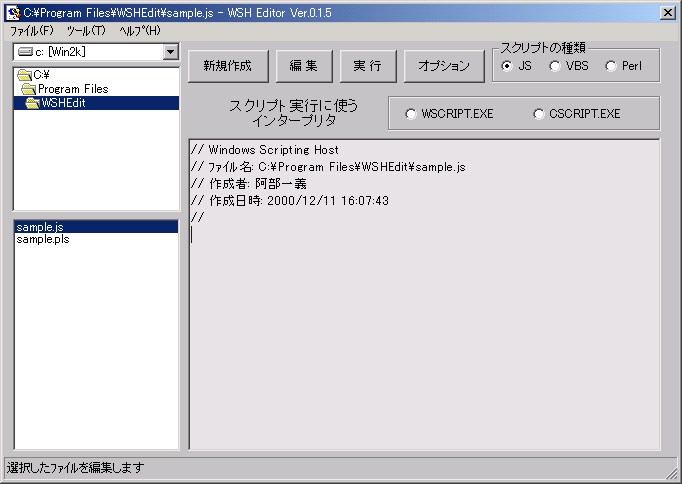Close the WSH Editor window
682x484 pixels.
tap(667, 13)
